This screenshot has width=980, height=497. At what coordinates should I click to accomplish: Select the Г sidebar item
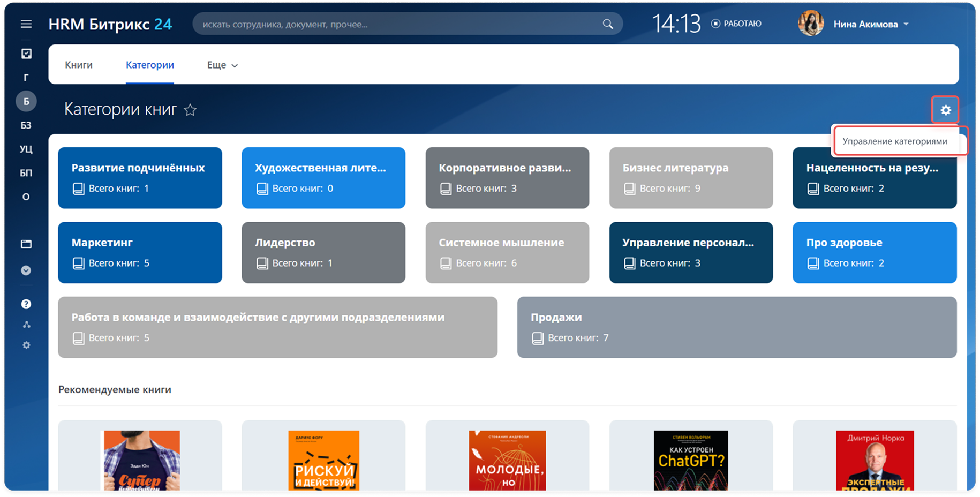coord(26,78)
